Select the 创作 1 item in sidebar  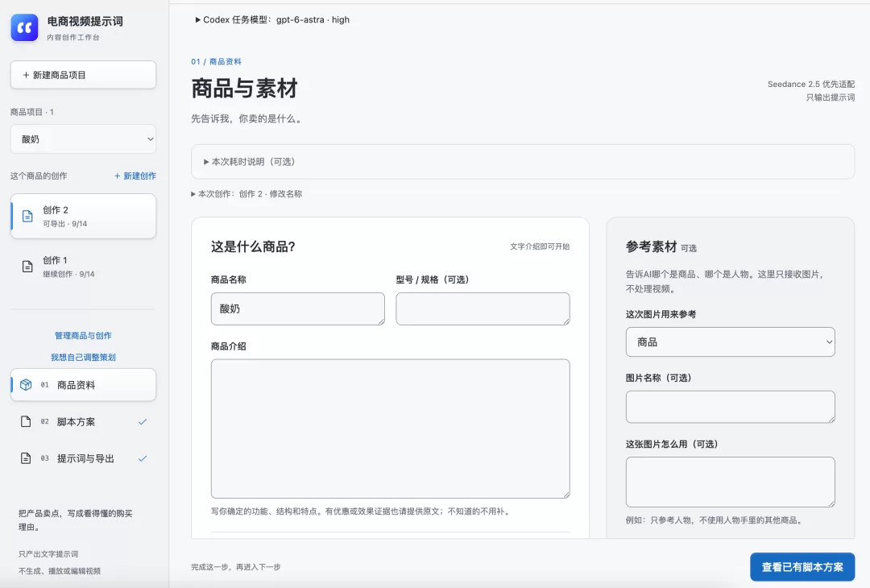click(83, 267)
